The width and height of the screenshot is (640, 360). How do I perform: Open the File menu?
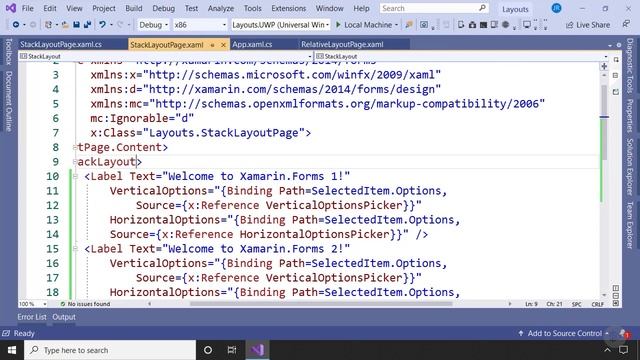[27, 8]
